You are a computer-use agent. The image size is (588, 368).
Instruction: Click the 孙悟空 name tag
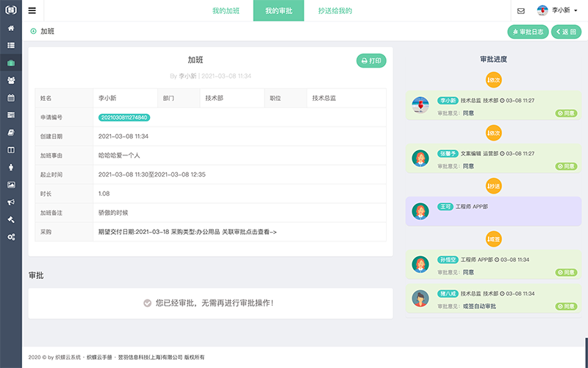448,260
